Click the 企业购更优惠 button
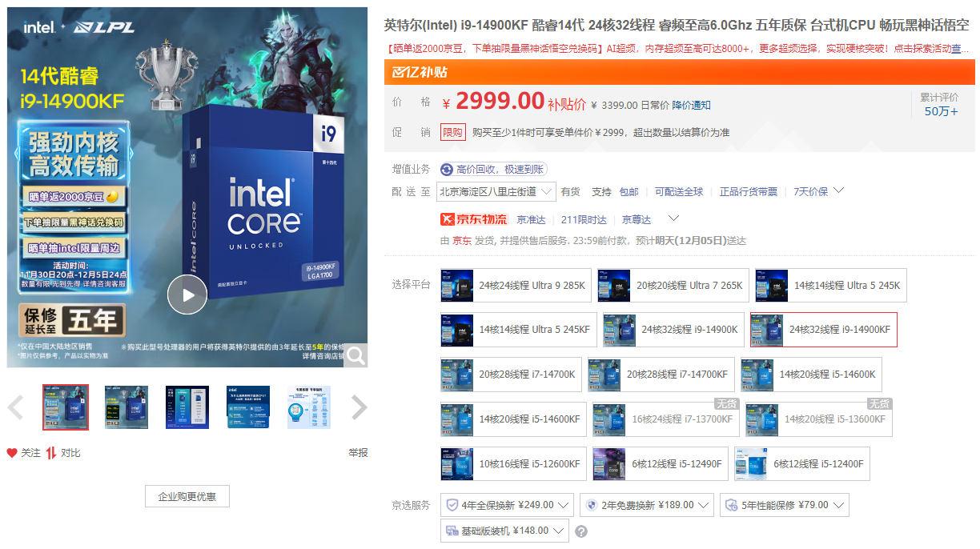980x549 pixels. pyautogui.click(x=187, y=496)
